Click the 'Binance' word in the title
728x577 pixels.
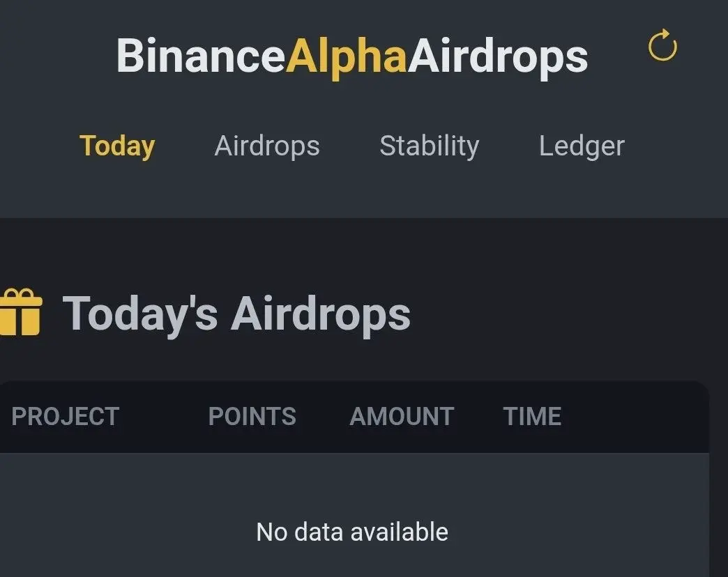coord(201,56)
